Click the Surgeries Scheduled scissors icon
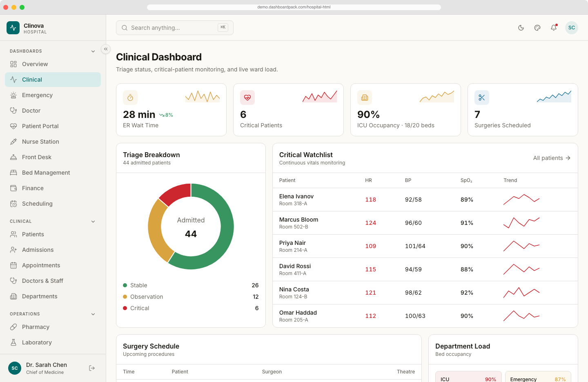The width and height of the screenshot is (588, 382). (x=482, y=98)
